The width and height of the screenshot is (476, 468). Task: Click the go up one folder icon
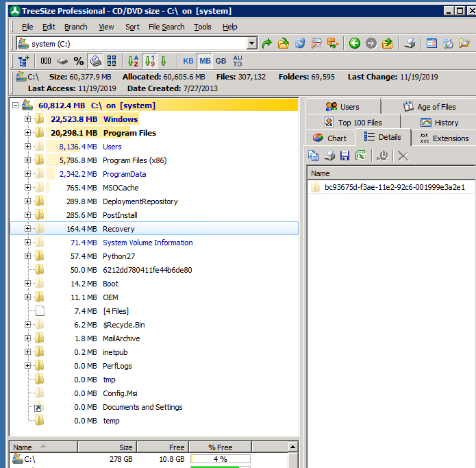[x=388, y=43]
